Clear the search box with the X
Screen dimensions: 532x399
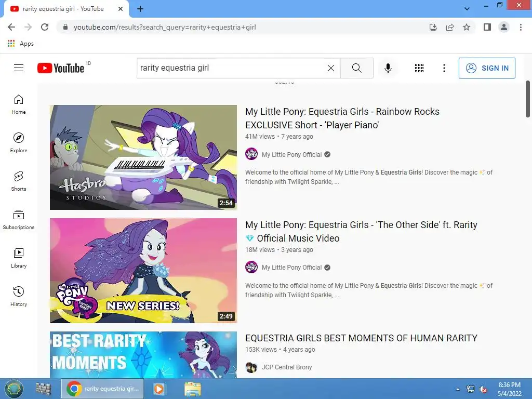331,68
